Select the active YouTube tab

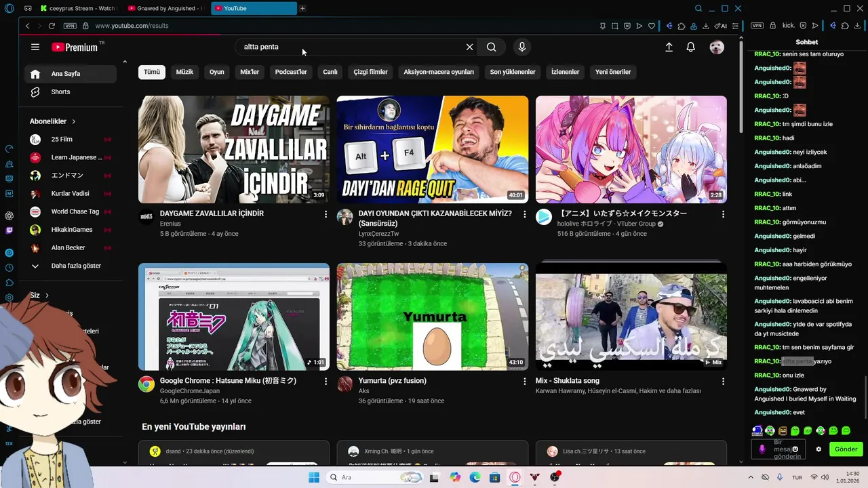(254, 8)
